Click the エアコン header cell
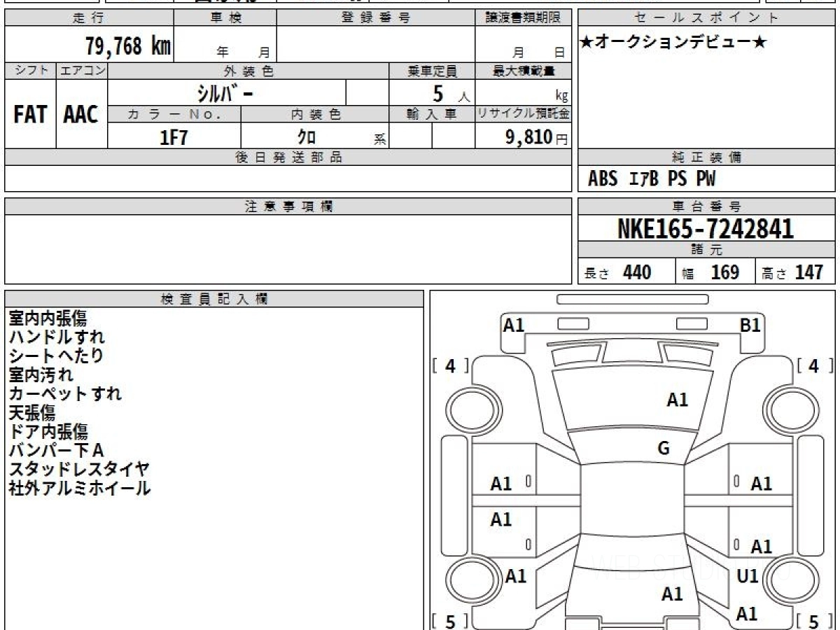840x630 pixels. pos(82,71)
